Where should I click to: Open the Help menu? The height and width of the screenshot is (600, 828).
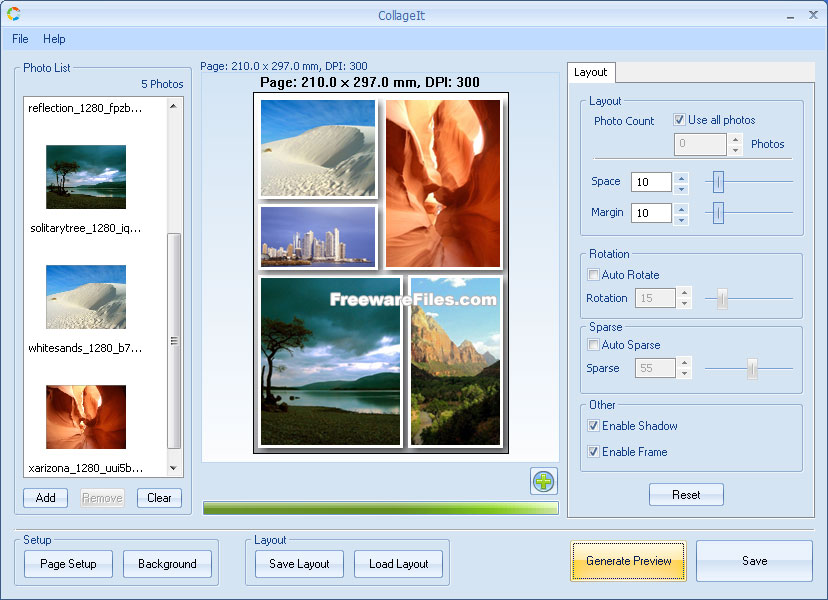[x=54, y=39]
